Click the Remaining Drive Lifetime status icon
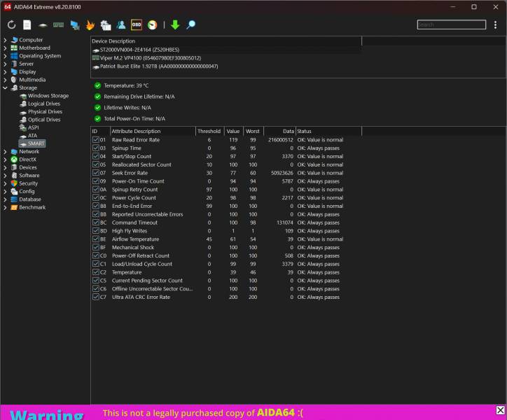The width and height of the screenshot is (507, 420). click(97, 97)
